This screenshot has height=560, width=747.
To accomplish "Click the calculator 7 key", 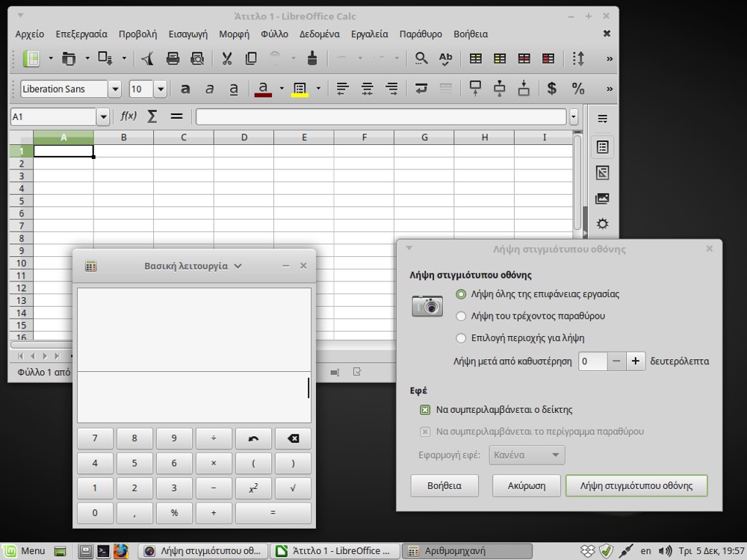I will 96,438.
